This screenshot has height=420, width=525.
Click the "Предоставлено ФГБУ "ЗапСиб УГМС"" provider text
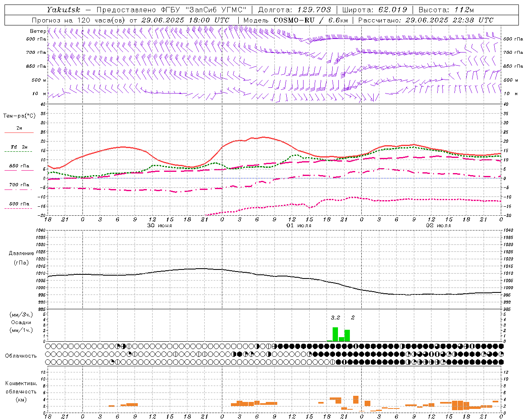[171, 10]
